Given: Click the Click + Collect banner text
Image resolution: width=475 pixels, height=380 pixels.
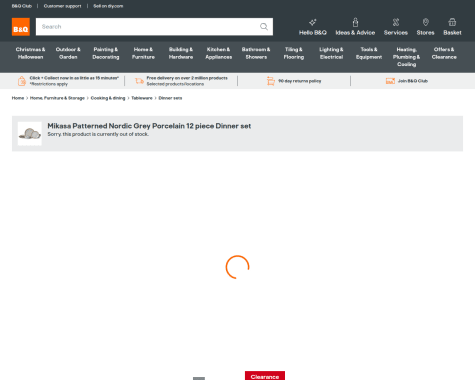Looking at the screenshot, I should click(74, 78).
